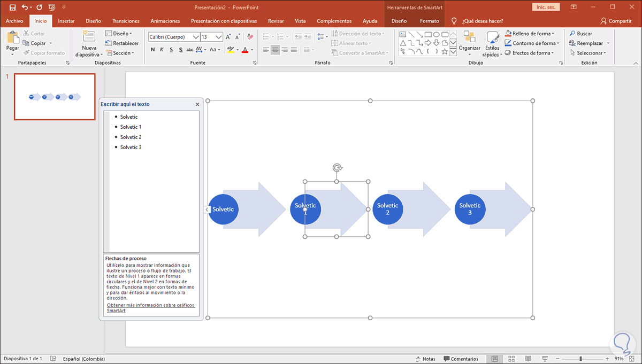The image size is (642, 364).
Task: Open the font size 13 dropdown
Action: (219, 37)
